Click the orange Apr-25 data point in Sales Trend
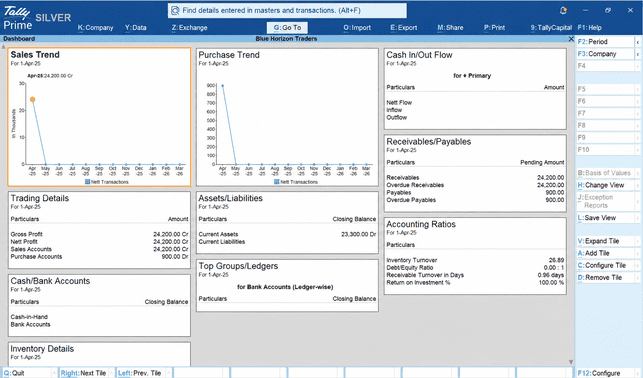This screenshot has height=378, width=643. click(32, 99)
